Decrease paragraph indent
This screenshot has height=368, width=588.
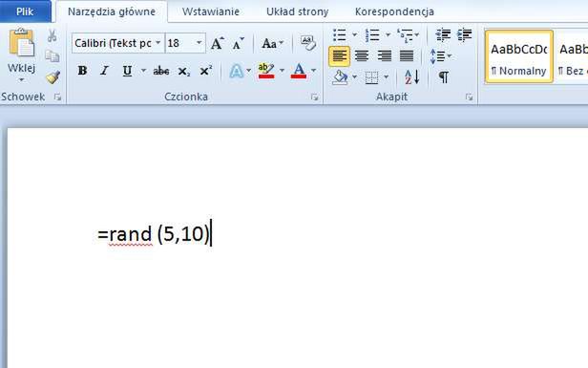coord(443,35)
